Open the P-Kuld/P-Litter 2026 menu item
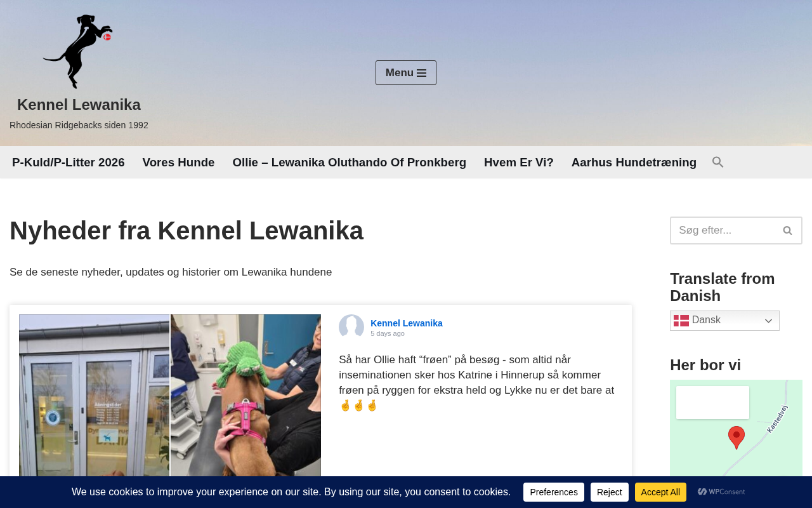The width and height of the screenshot is (812, 508). point(69,163)
